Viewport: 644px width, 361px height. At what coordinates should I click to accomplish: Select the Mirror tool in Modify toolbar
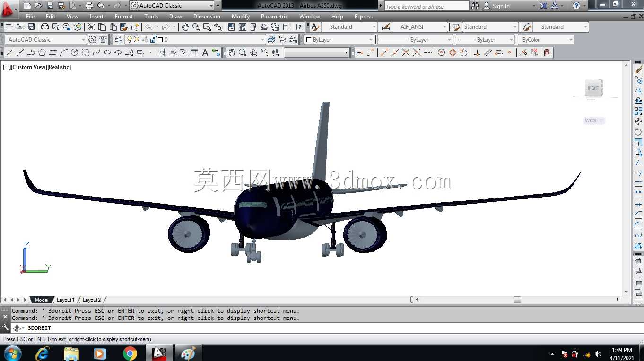(638, 90)
